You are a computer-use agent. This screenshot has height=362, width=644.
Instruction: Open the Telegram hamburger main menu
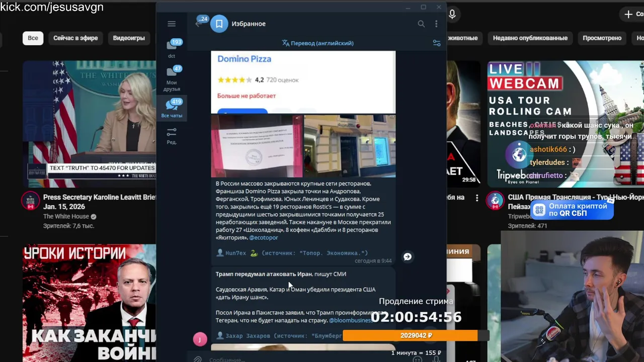click(172, 24)
